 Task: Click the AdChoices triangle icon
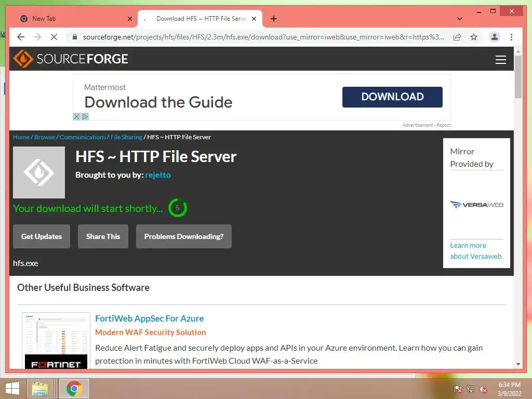[85, 117]
